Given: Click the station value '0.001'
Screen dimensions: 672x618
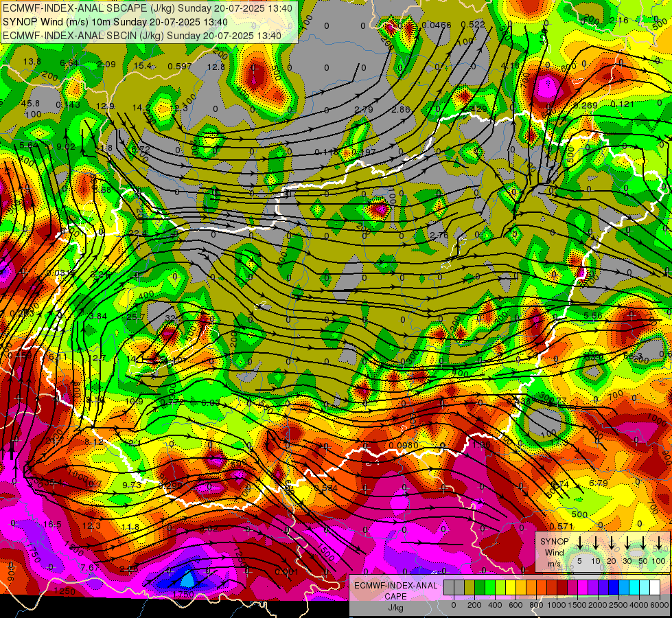Looking at the screenshot, I should pyautogui.click(x=287, y=572).
